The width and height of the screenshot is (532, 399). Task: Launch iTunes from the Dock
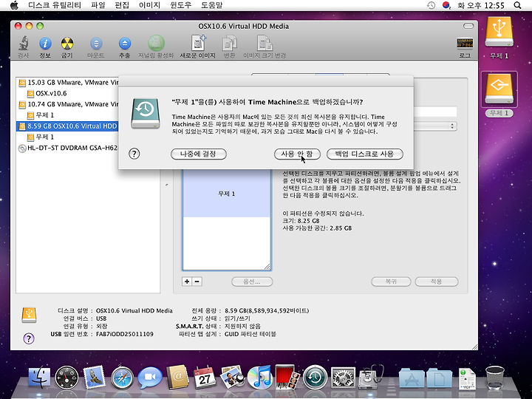click(x=260, y=377)
